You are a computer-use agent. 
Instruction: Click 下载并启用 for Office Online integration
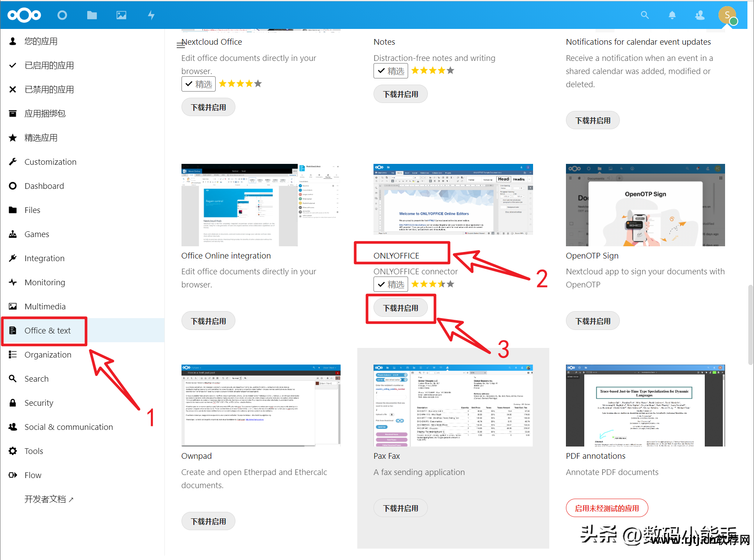[208, 321]
